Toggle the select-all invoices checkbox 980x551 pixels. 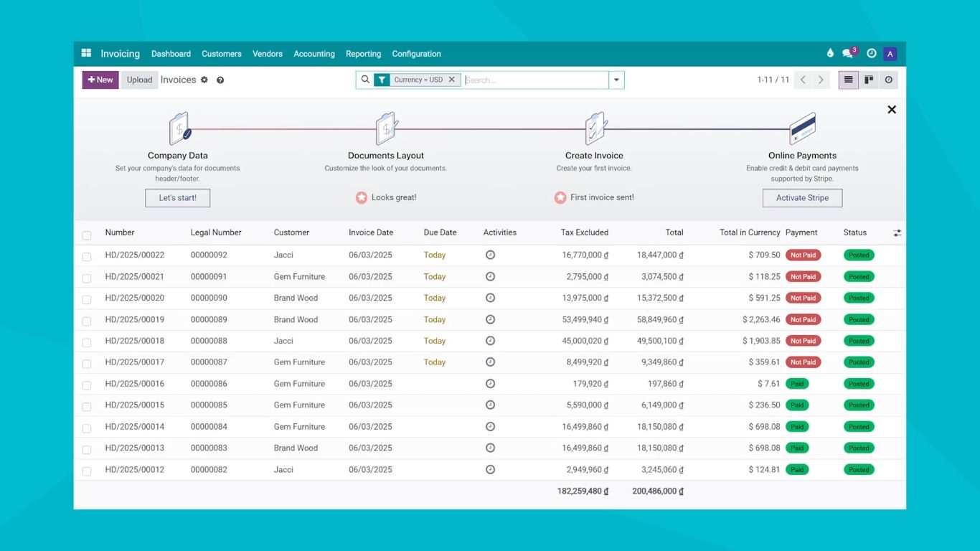coord(87,235)
